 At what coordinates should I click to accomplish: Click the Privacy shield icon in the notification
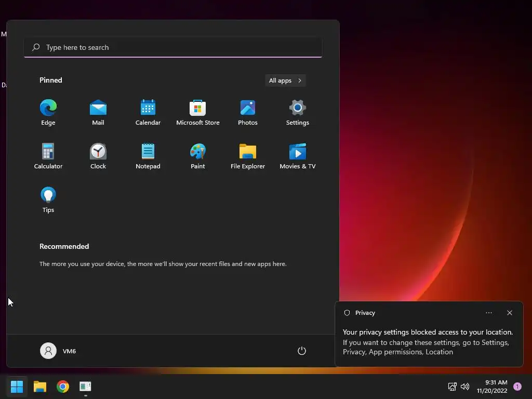click(347, 313)
